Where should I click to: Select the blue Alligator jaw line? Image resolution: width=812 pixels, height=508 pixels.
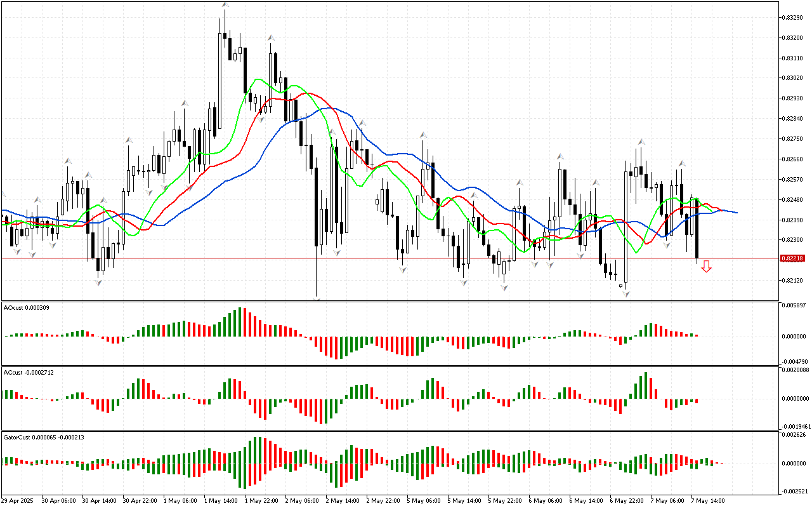tap(330, 109)
